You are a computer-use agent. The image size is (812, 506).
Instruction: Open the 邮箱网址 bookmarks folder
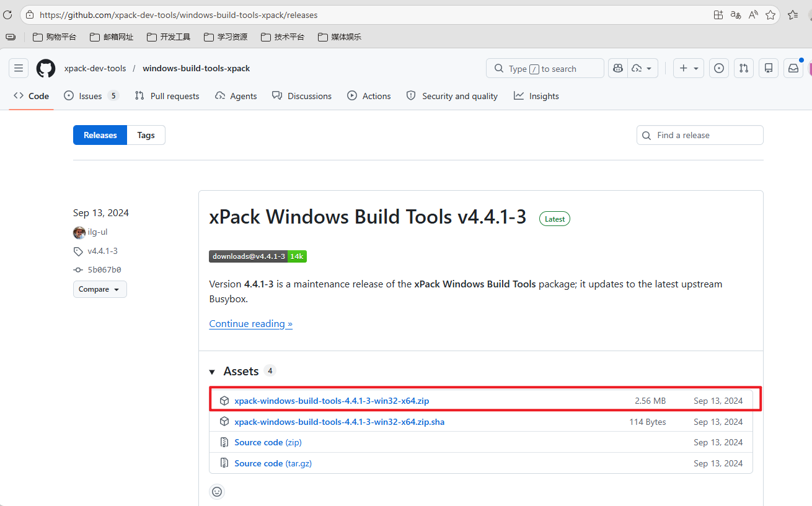click(112, 37)
